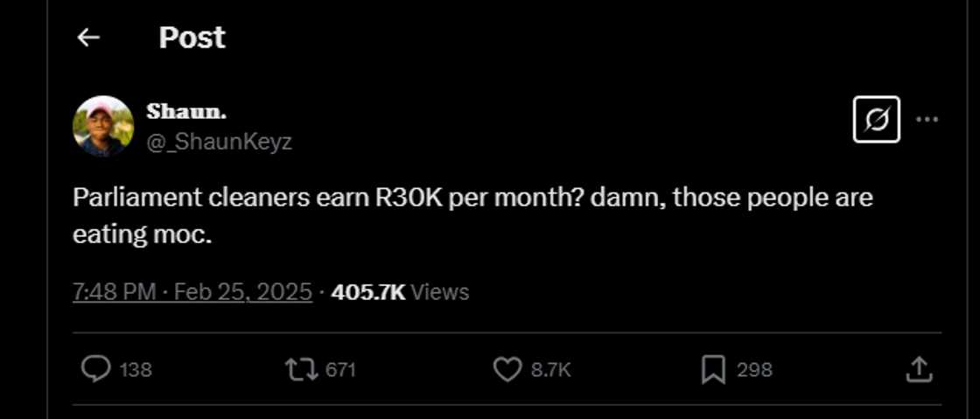Click the 671 reposts count
This screenshot has height=419, width=980.
(340, 370)
